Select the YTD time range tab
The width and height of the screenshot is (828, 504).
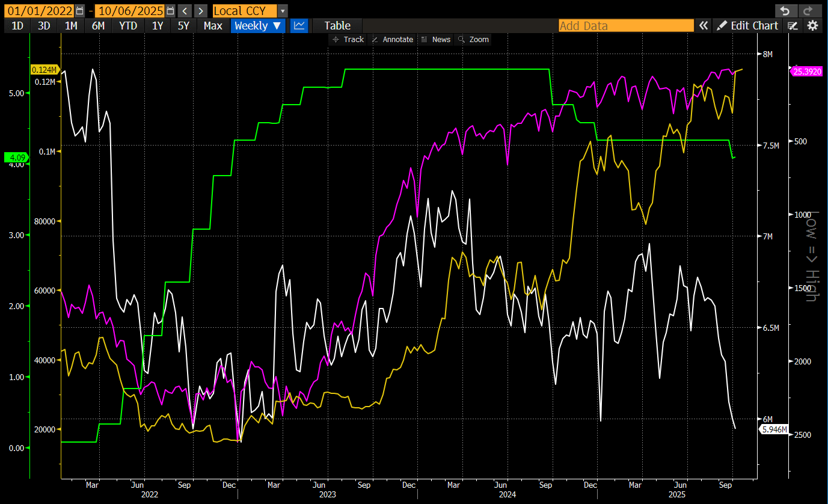coord(127,25)
